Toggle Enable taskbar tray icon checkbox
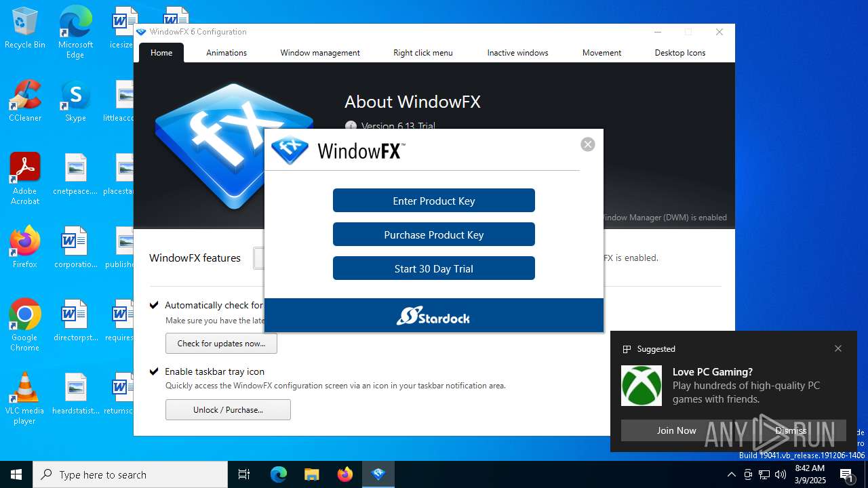The width and height of the screenshot is (868, 488). [154, 371]
